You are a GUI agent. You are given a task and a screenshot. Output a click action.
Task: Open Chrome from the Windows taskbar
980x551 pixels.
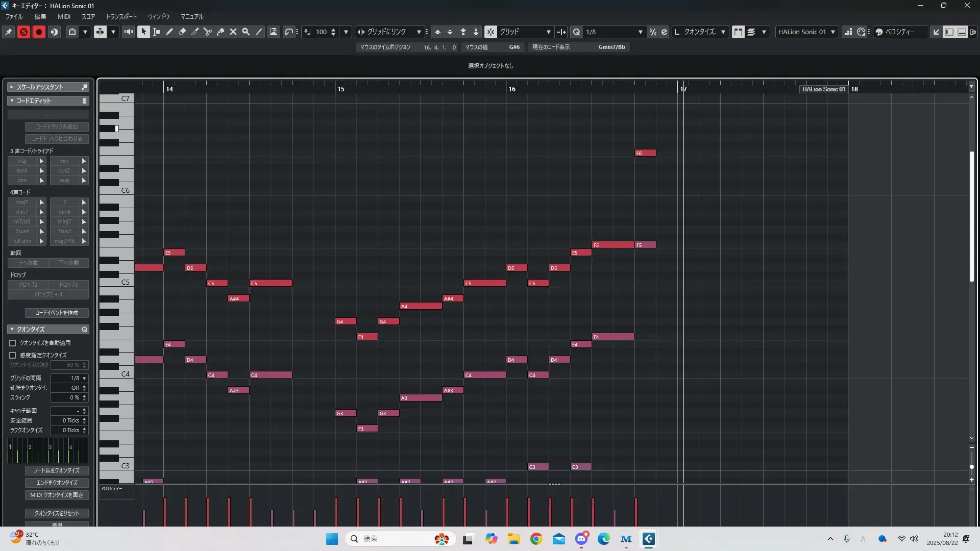coord(536,539)
